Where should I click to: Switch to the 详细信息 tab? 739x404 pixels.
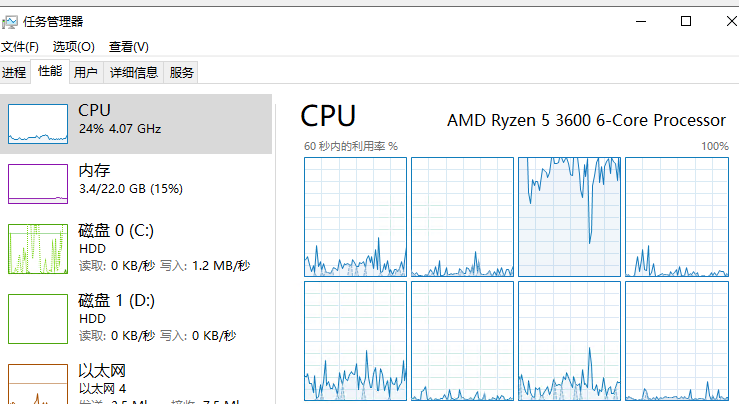[134, 73]
